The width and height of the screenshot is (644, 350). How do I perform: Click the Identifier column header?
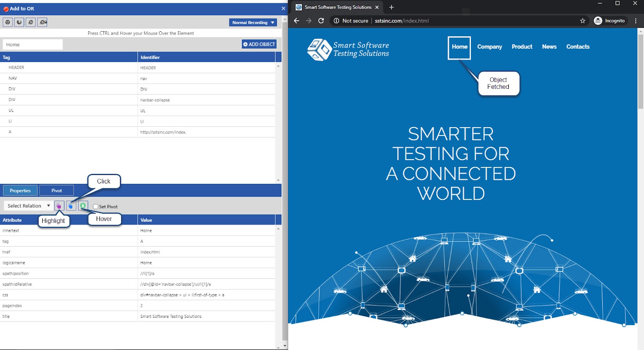(x=206, y=57)
